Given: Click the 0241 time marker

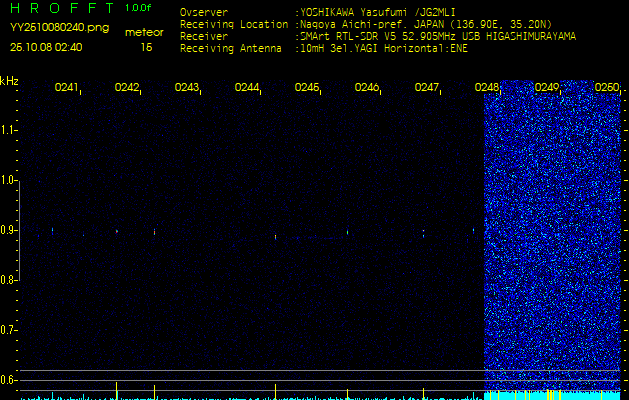Looking at the screenshot, I should 66,88.
